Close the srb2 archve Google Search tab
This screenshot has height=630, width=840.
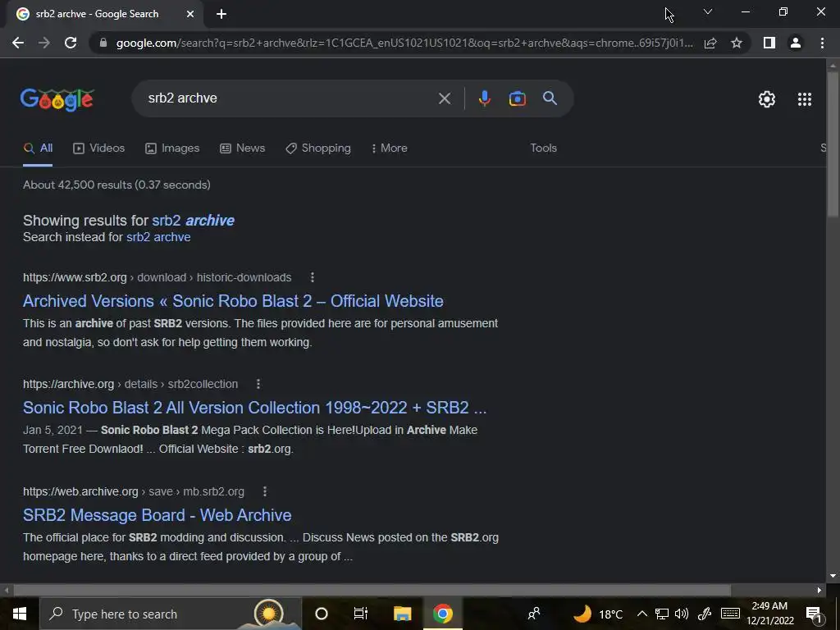point(190,14)
